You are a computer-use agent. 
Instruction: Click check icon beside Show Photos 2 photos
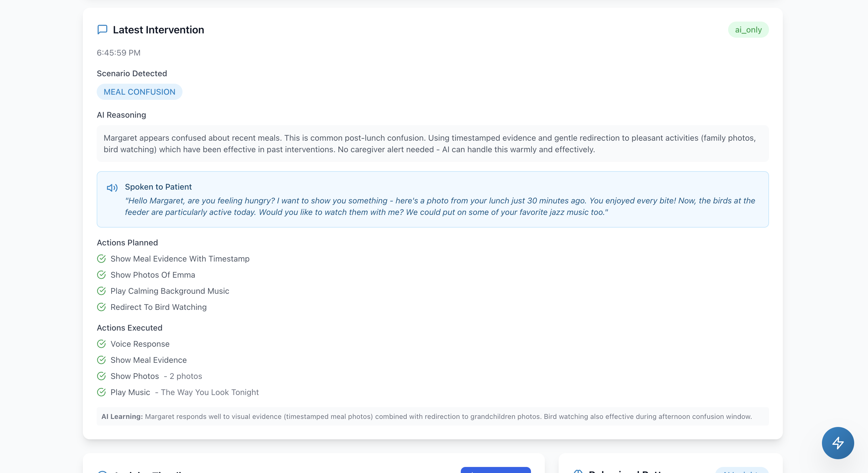click(101, 376)
